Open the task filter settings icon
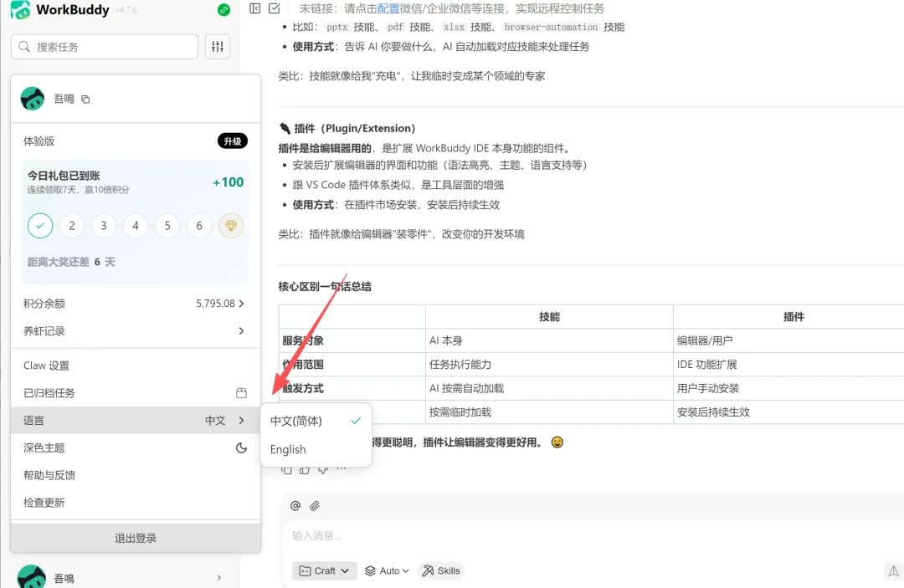Image resolution: width=904 pixels, height=588 pixels. 218,47
